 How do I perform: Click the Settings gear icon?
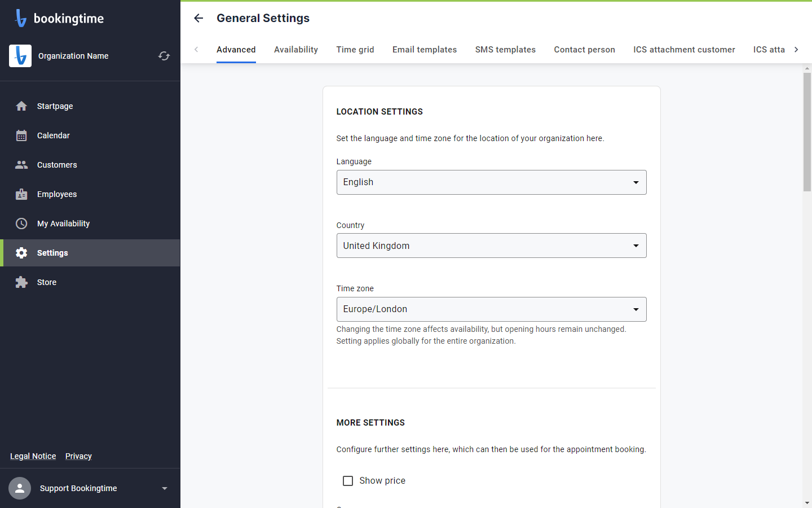pos(21,253)
